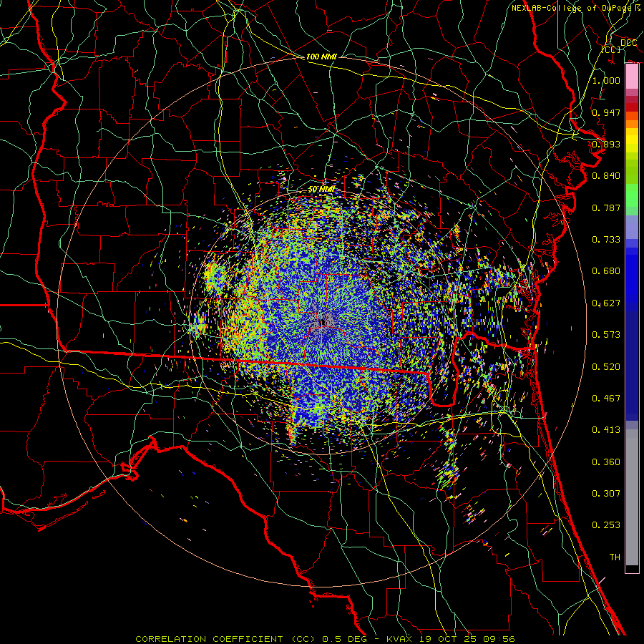Click the 0.5 DEG elevation text in the caption

pos(344,639)
